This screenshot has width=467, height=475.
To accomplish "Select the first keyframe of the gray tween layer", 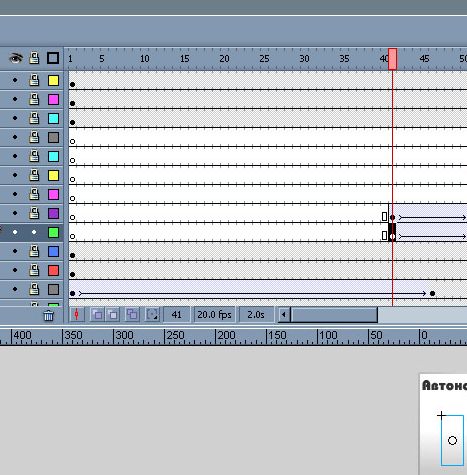I will [x=72, y=293].
